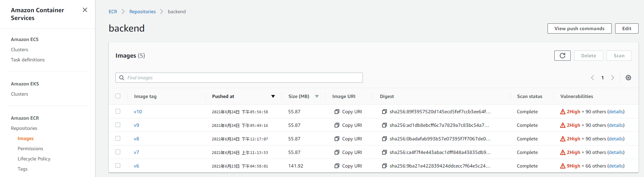Image resolution: width=644 pixels, height=177 pixels.
Task: Click the Edit button
Action: 627,28
